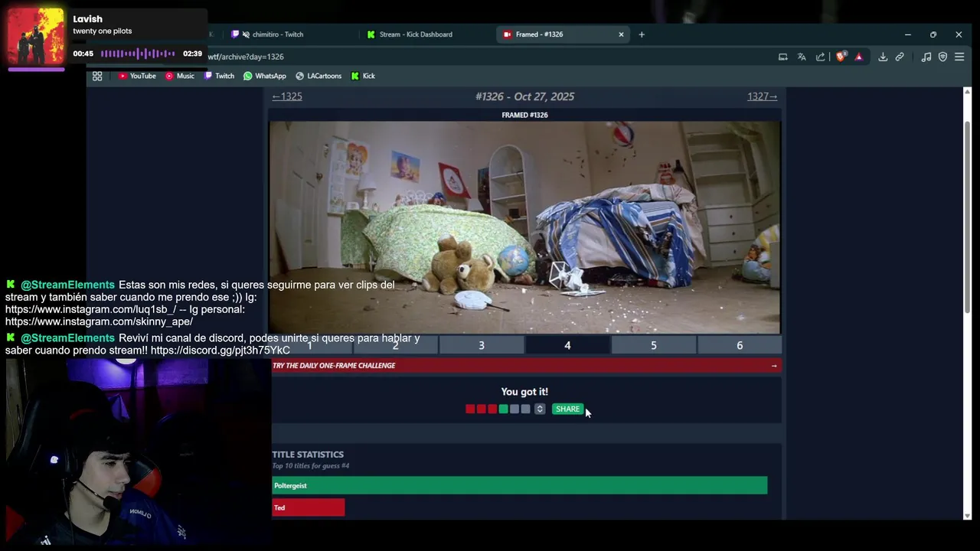Select frame 5 button
This screenshot has width=980, height=551.
(654, 346)
